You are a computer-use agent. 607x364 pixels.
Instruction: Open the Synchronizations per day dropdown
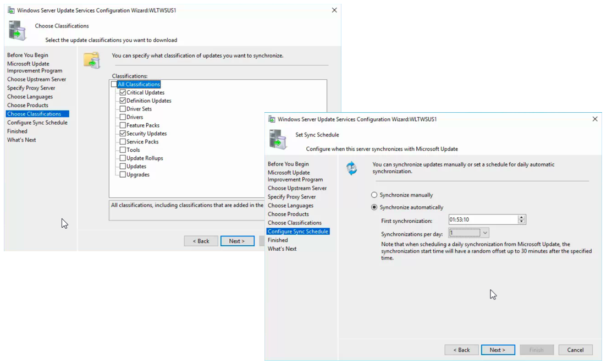[x=485, y=233]
